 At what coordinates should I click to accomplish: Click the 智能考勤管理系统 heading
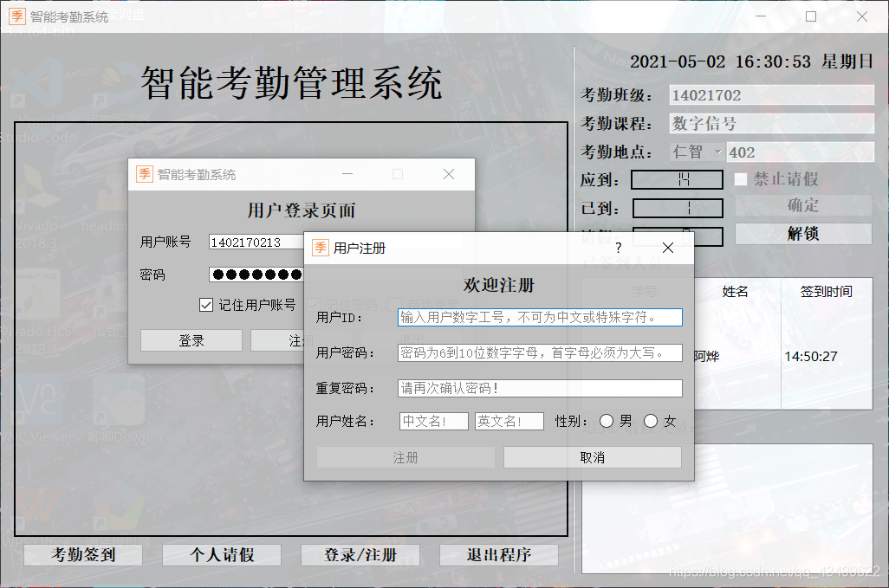[291, 83]
